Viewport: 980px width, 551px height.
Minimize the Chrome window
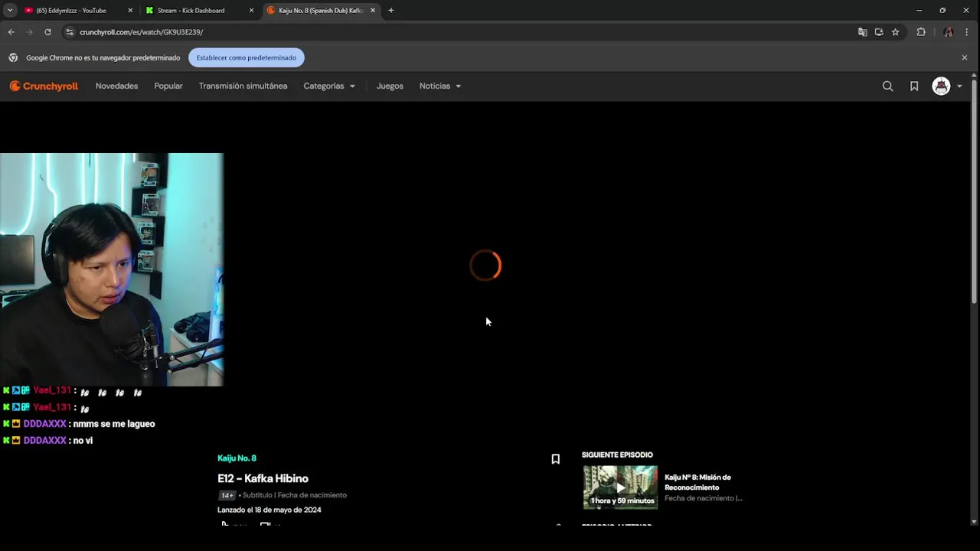point(919,11)
